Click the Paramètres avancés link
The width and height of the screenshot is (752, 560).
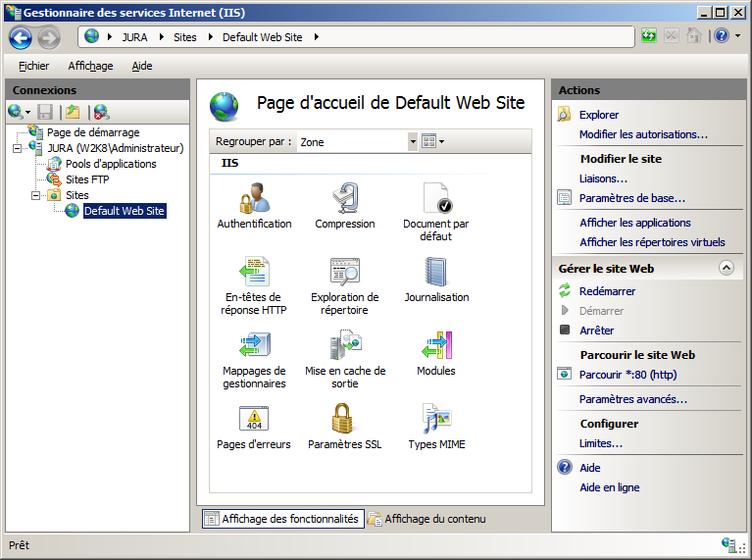pyautogui.click(x=632, y=399)
